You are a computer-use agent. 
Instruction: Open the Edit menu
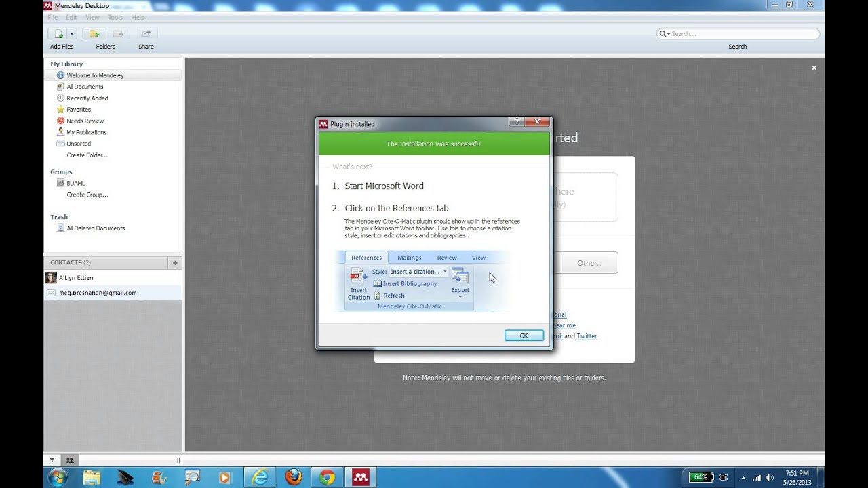click(x=71, y=17)
